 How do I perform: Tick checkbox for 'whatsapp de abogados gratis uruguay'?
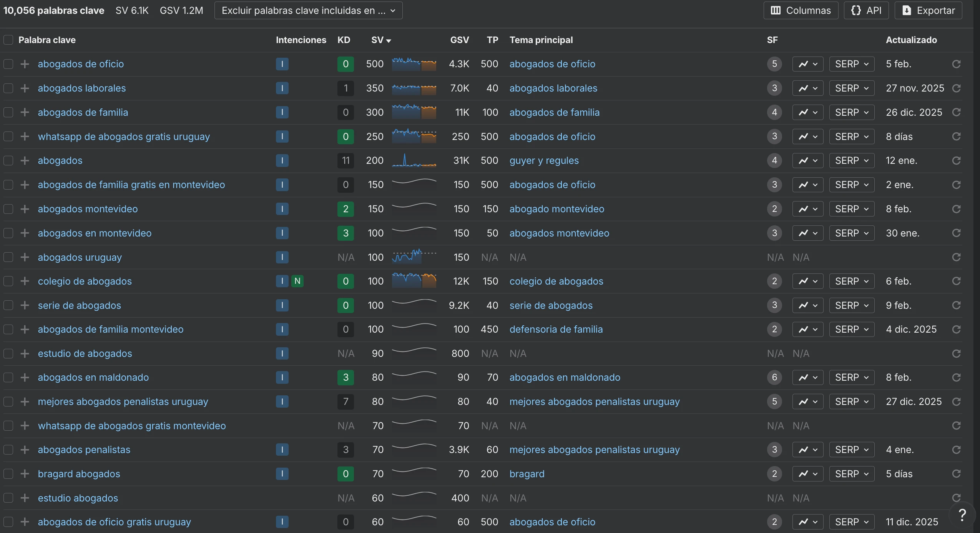click(x=8, y=137)
